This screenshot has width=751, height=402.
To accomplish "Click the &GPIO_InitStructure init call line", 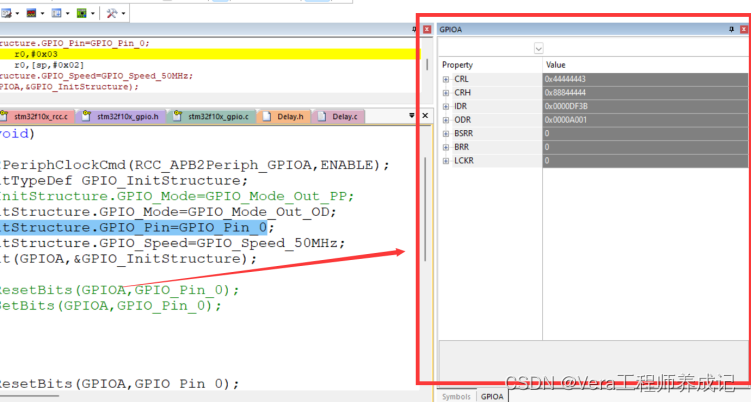I will [x=128, y=259].
